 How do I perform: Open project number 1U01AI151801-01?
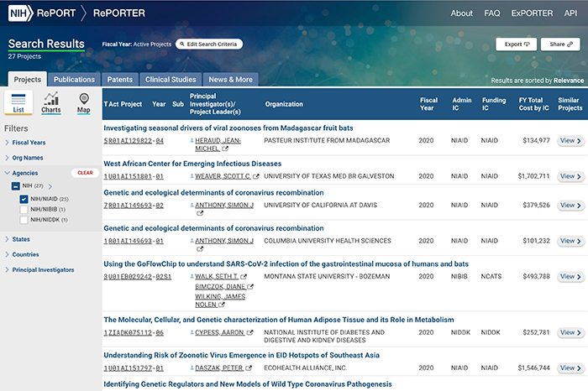point(134,177)
